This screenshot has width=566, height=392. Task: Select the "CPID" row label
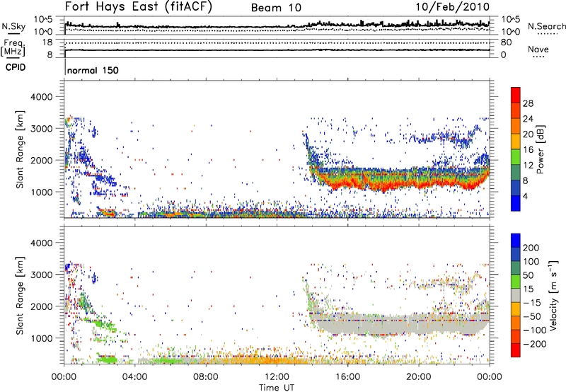pos(16,67)
